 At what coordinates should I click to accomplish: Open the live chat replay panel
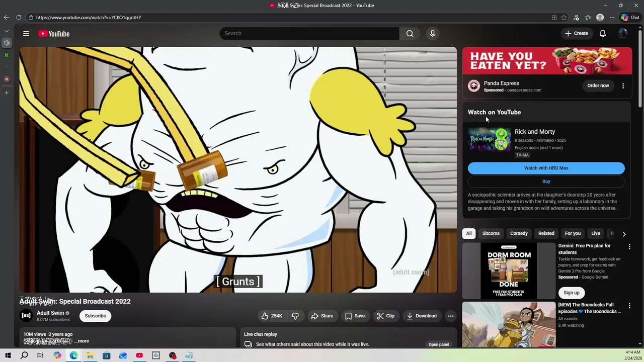(x=439, y=344)
